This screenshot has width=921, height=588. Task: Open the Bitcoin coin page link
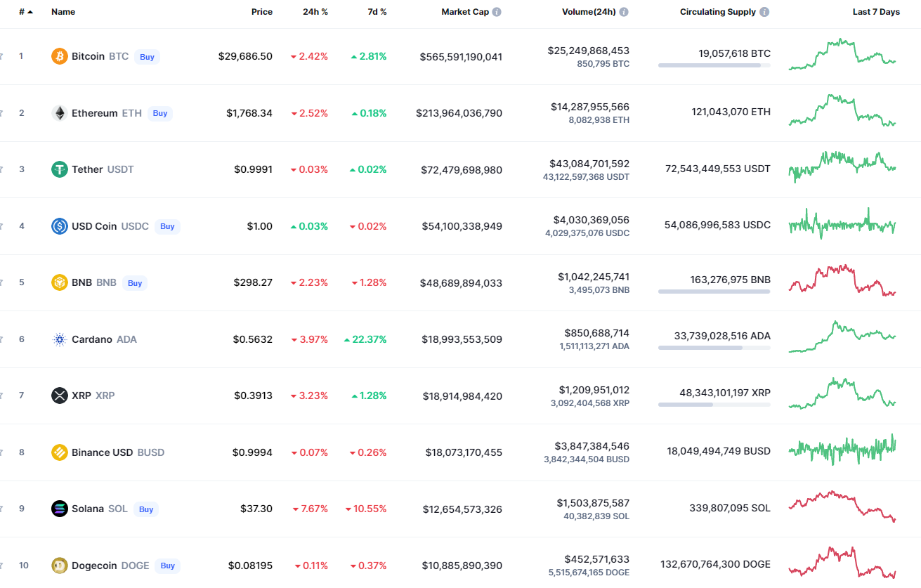click(100, 56)
